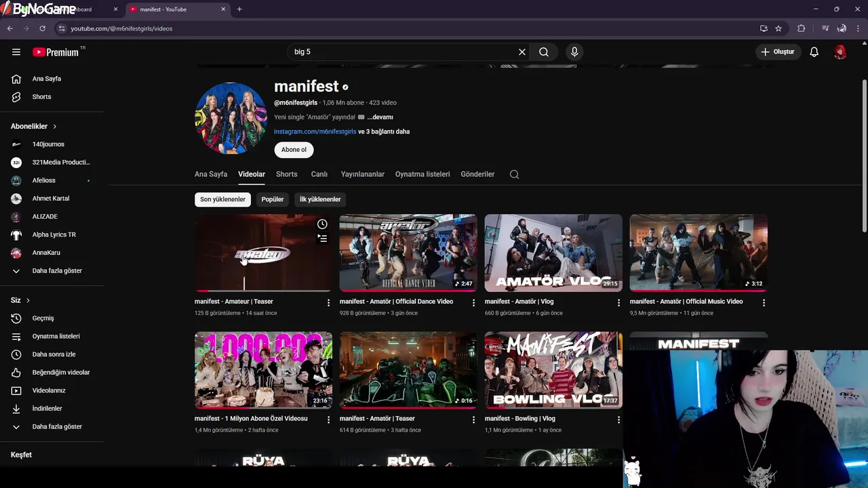Submit search with magnifier button
The width and height of the screenshot is (868, 488).
pos(544,52)
